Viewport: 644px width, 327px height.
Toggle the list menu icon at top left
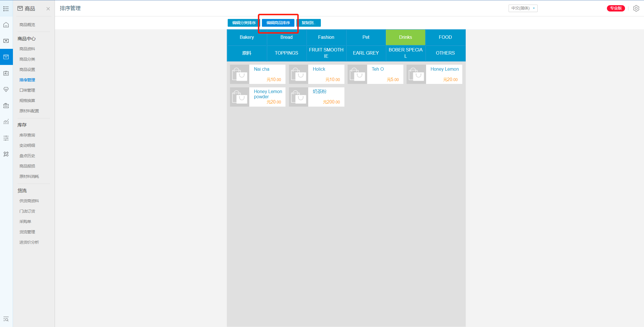[x=6, y=9]
